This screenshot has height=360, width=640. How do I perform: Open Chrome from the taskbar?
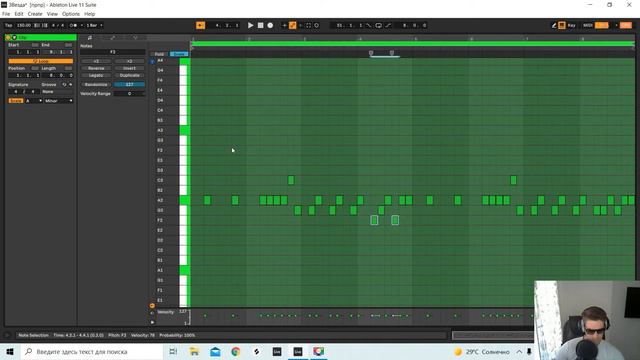[236, 351]
